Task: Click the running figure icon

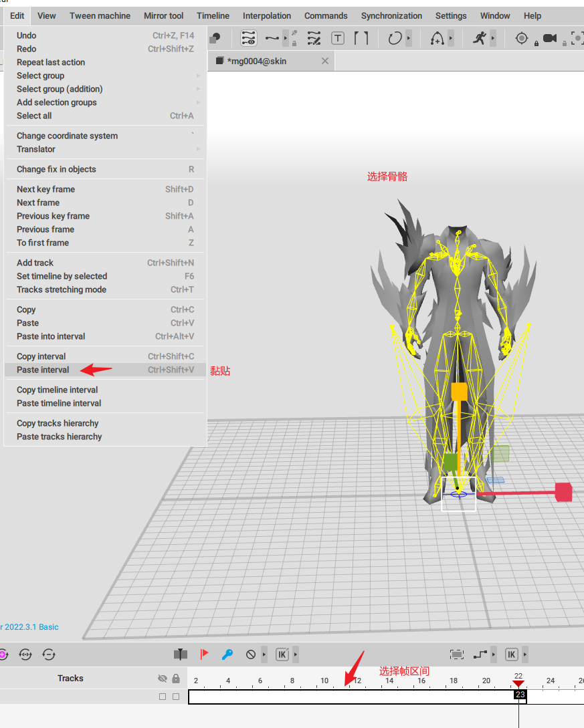Action: coord(480,38)
